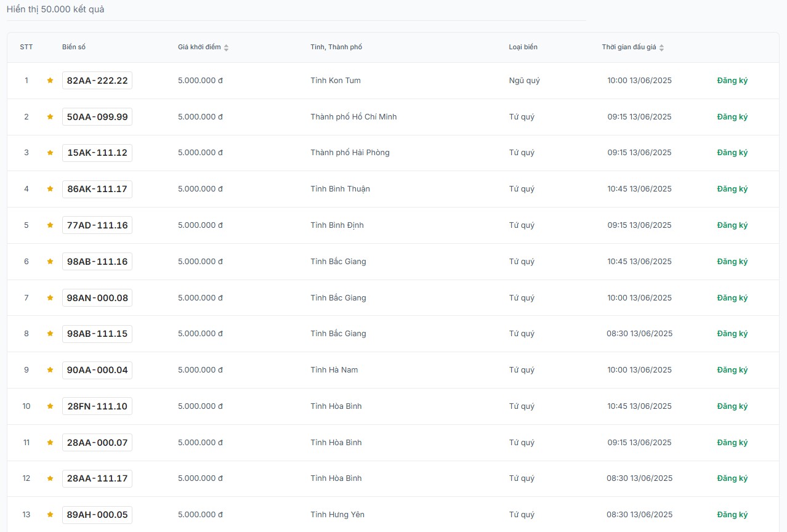Click the star next to 77AD-111.16
The image size is (787, 532).
(x=50, y=225)
